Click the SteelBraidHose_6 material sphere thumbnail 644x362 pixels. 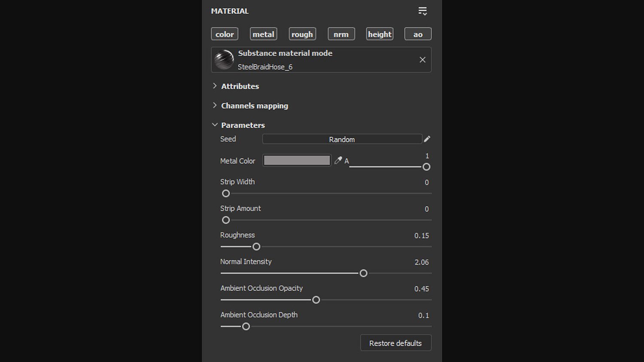(224, 60)
